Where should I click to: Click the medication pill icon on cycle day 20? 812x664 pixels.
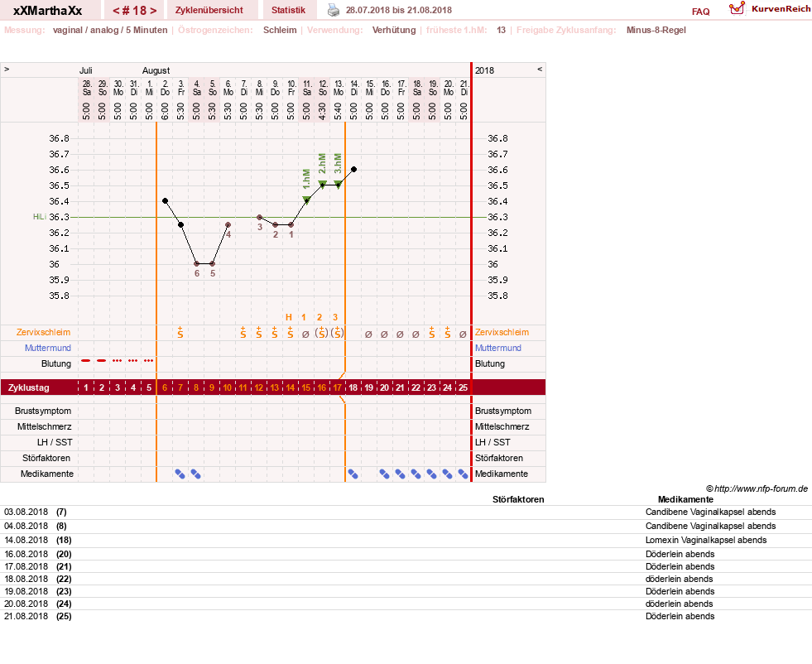(384, 474)
